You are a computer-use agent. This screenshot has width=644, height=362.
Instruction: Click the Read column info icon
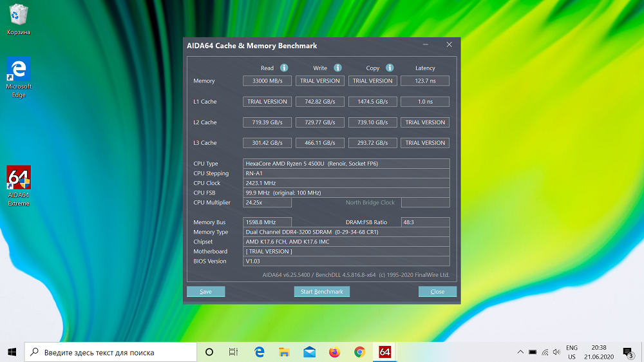(284, 68)
